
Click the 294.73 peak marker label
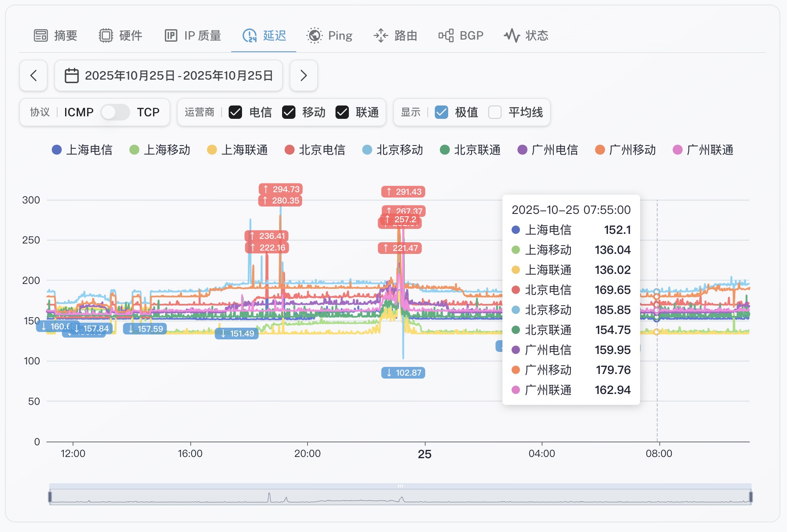click(280, 189)
